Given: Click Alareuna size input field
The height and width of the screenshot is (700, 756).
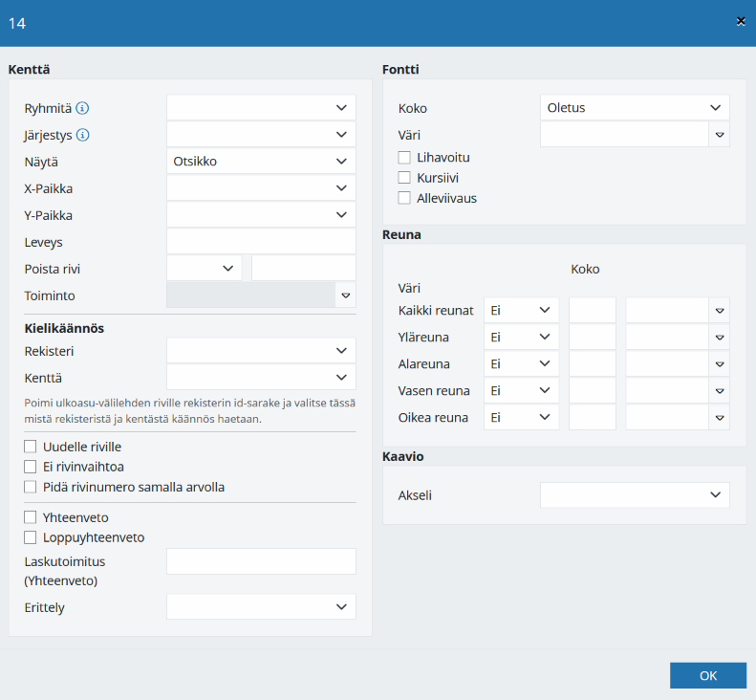Looking at the screenshot, I should [592, 363].
